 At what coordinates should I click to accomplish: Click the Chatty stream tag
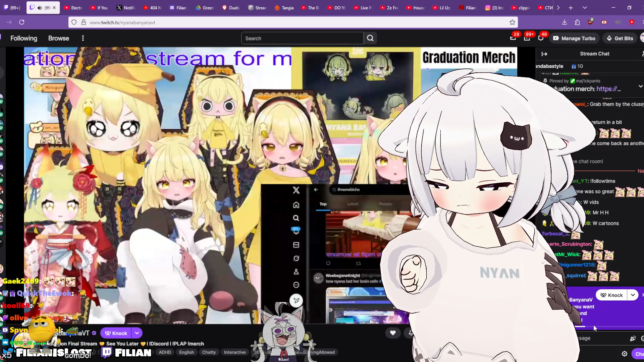[x=209, y=352]
